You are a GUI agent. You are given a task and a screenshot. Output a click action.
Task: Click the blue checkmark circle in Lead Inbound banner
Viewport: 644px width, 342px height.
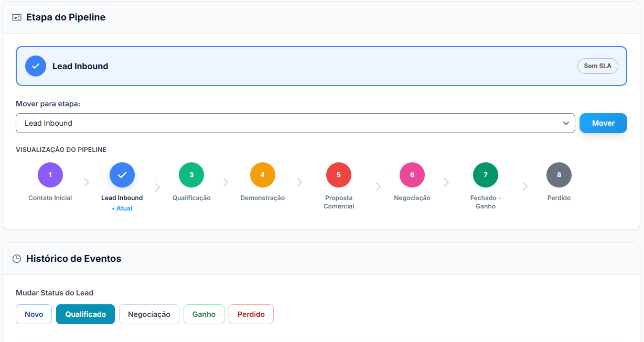pos(36,66)
